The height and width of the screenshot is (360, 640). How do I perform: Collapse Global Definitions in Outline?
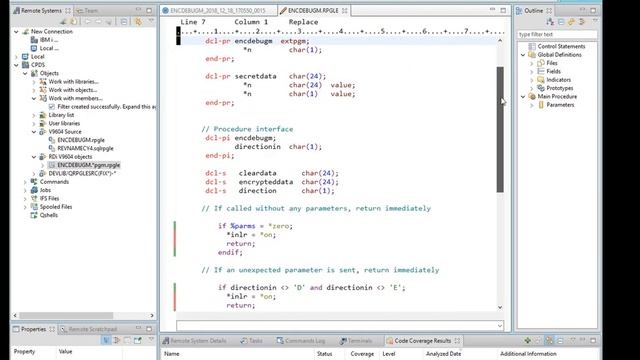coord(523,55)
